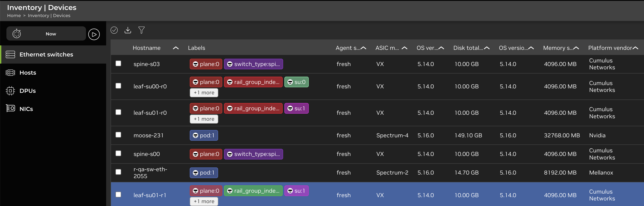Click the stopwatch time icon

click(x=17, y=34)
